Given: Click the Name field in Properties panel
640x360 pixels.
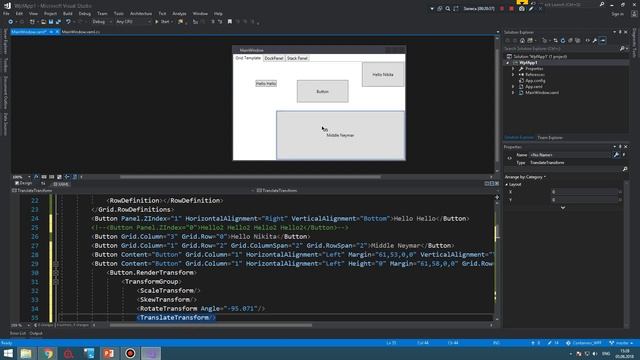Looking at the screenshot, I should (x=569, y=155).
